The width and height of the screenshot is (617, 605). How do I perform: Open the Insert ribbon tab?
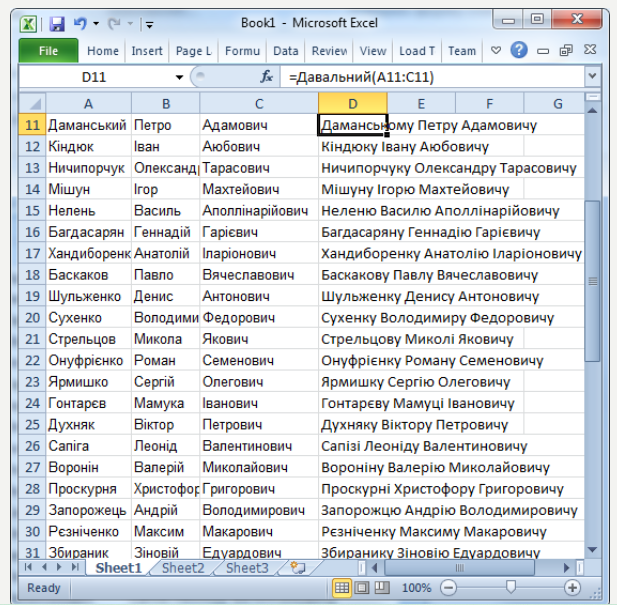coord(147,51)
